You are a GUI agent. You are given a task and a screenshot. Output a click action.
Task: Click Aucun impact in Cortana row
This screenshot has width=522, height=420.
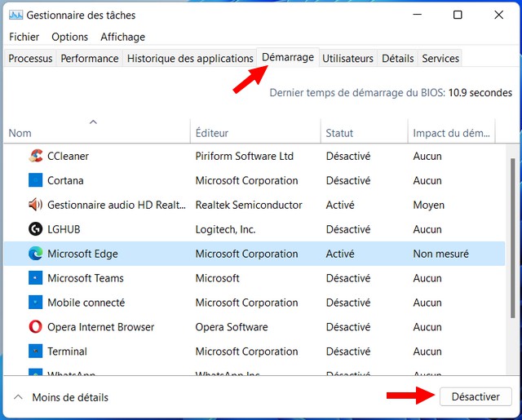pyautogui.click(x=427, y=180)
